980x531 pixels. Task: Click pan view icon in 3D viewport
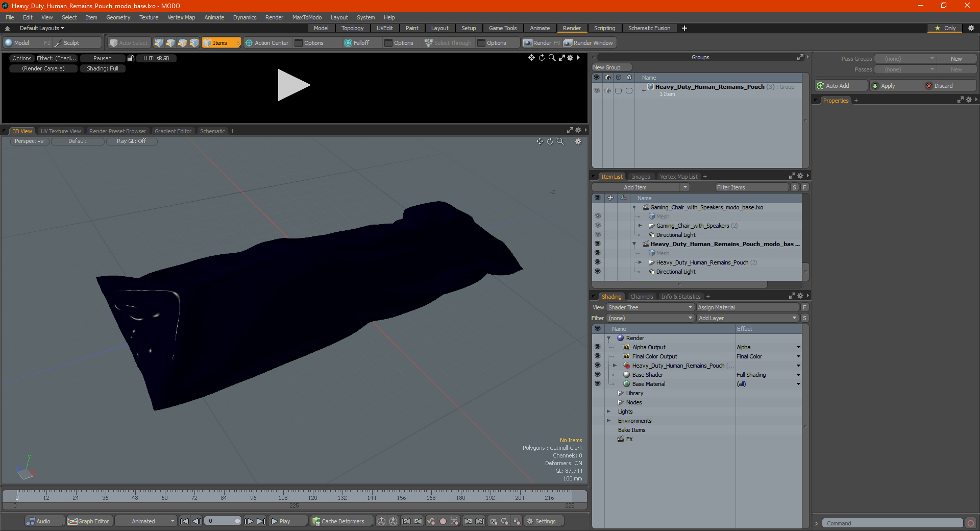pos(540,141)
